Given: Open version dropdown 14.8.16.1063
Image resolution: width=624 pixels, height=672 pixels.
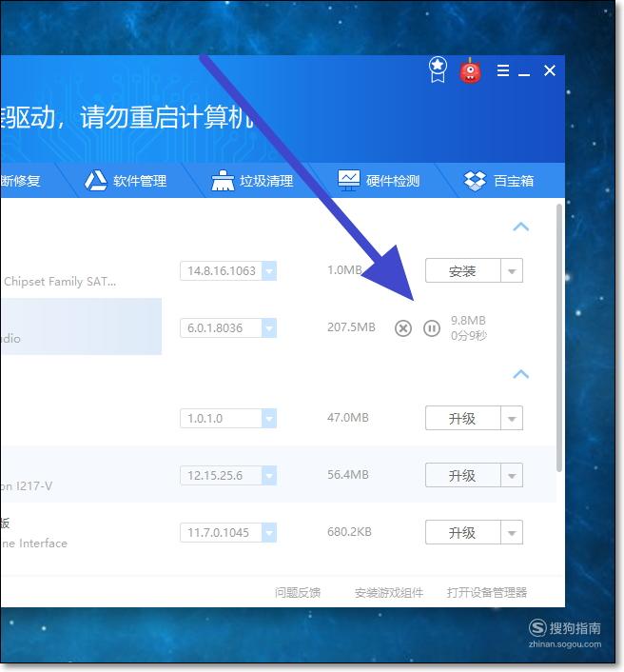Looking at the screenshot, I should [269, 271].
